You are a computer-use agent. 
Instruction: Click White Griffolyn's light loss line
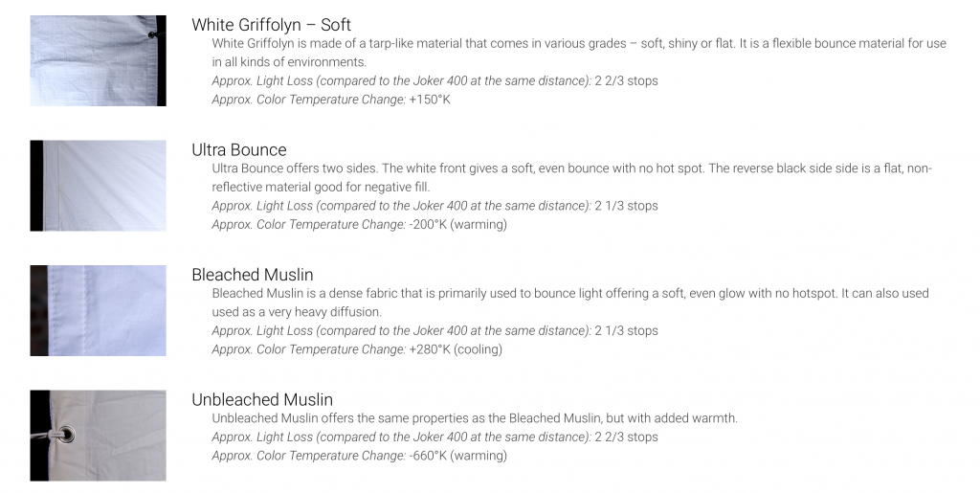tap(434, 80)
